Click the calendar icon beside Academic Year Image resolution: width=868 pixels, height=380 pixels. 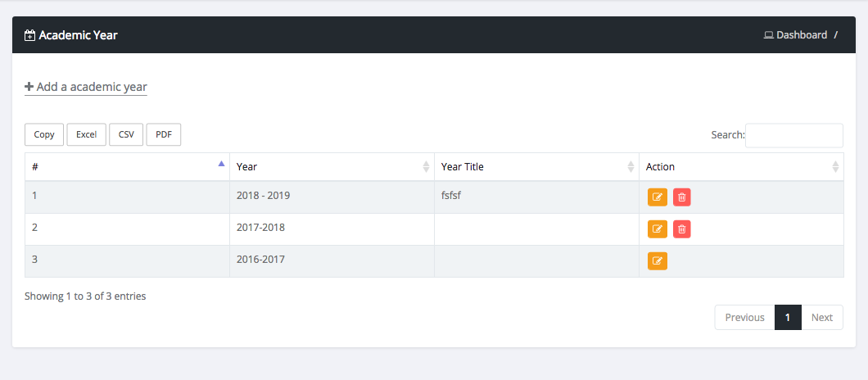(x=30, y=35)
